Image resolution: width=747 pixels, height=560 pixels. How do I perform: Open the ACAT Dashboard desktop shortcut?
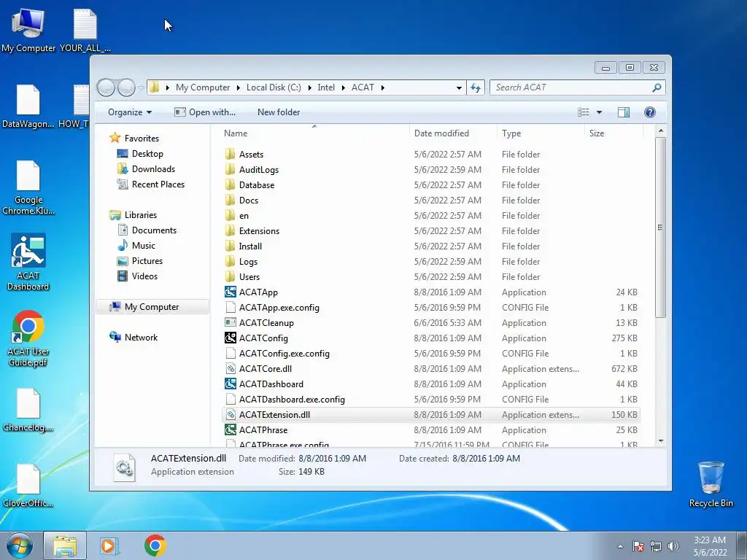28,261
